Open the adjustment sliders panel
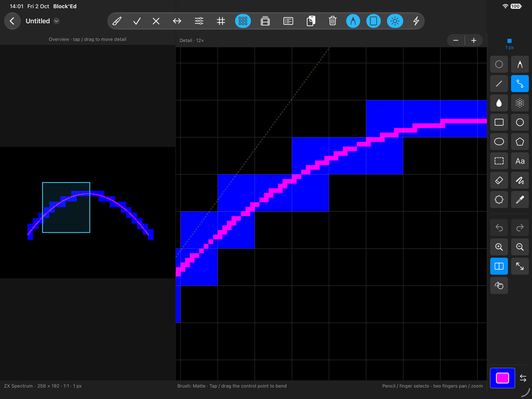Viewport: 532px width, 399px height. (x=199, y=21)
